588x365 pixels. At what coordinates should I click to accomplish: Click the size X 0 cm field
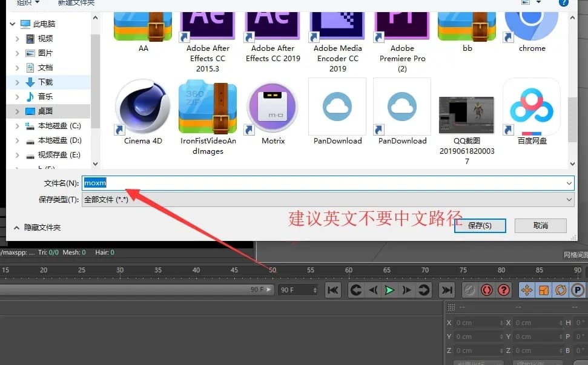(538, 323)
